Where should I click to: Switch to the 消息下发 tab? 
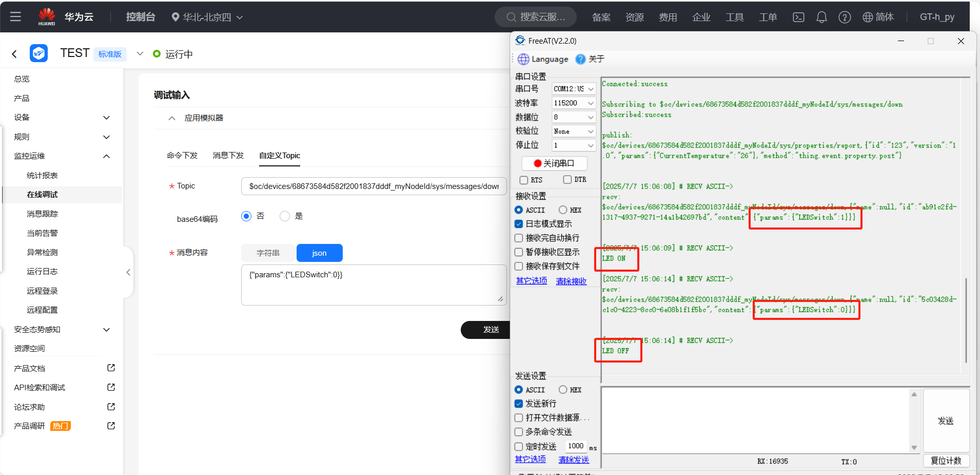(228, 156)
